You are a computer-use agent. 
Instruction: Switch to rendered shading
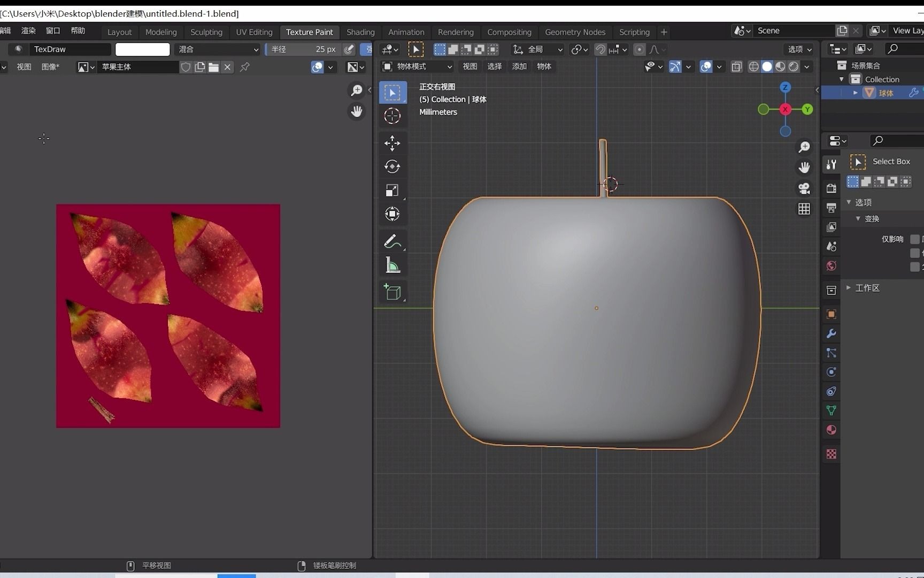point(794,66)
